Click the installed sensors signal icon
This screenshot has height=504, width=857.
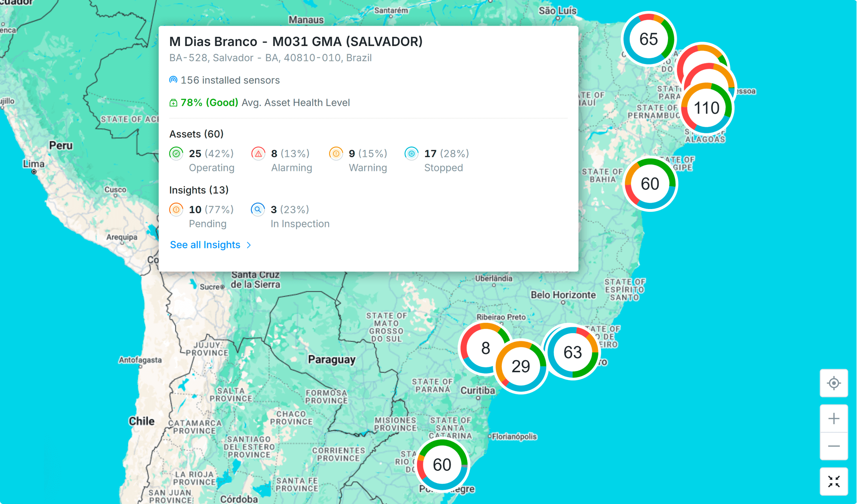173,80
